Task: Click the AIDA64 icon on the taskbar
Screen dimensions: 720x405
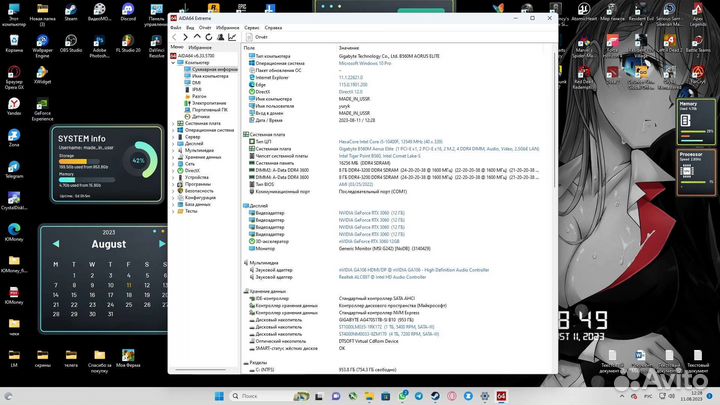Action: tap(501, 396)
